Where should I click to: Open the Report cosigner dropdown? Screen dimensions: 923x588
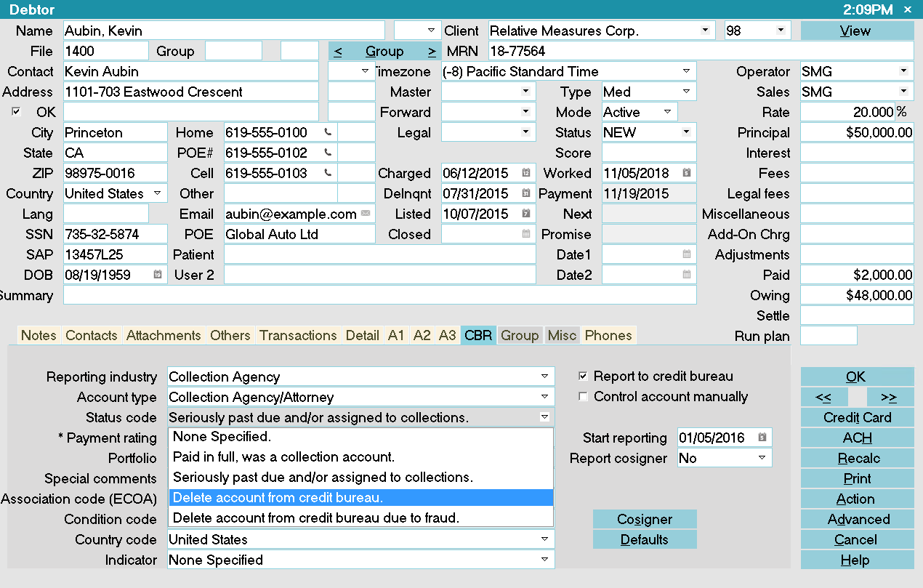pyautogui.click(x=762, y=458)
